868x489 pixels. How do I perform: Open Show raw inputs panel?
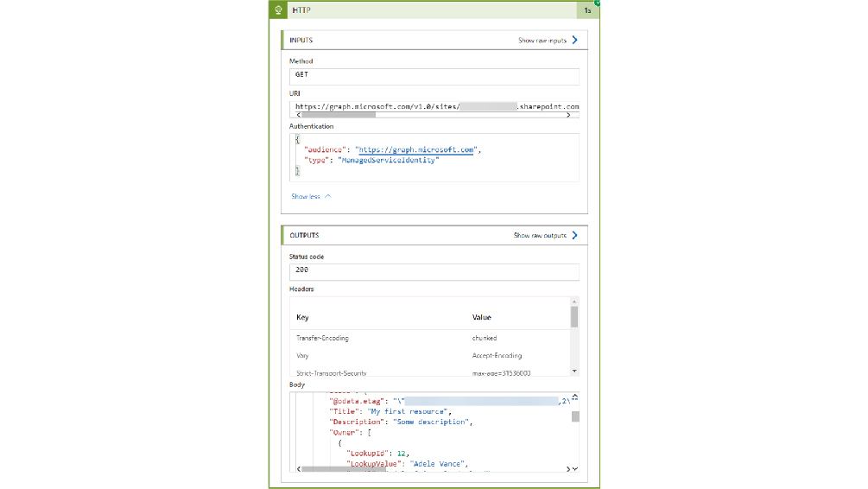pyautogui.click(x=542, y=41)
